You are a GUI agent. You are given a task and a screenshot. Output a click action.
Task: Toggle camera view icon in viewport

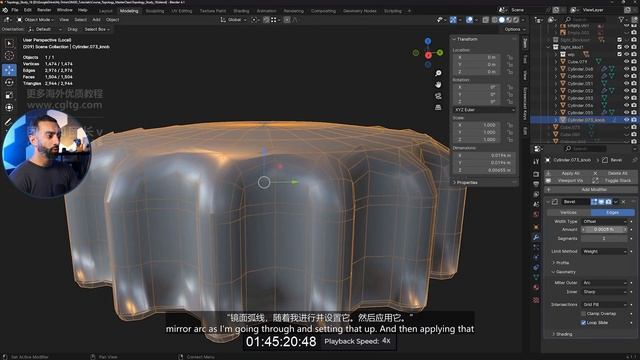(438, 96)
